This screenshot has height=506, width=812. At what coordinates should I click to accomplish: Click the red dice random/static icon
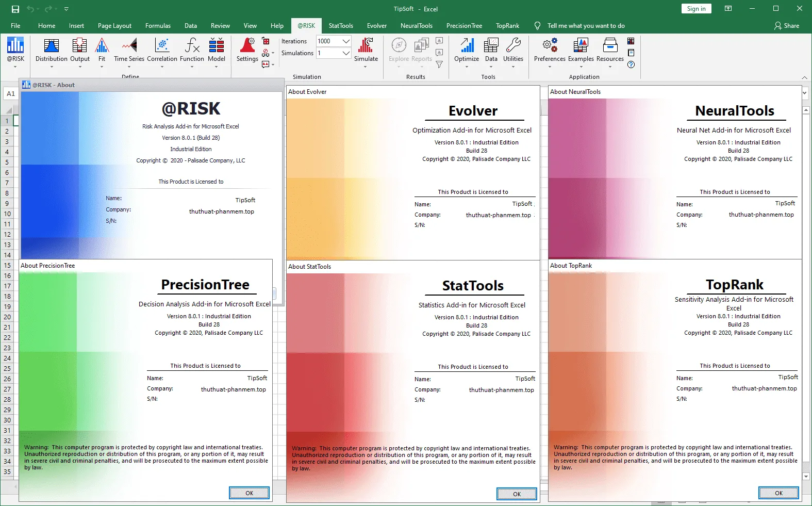click(266, 41)
